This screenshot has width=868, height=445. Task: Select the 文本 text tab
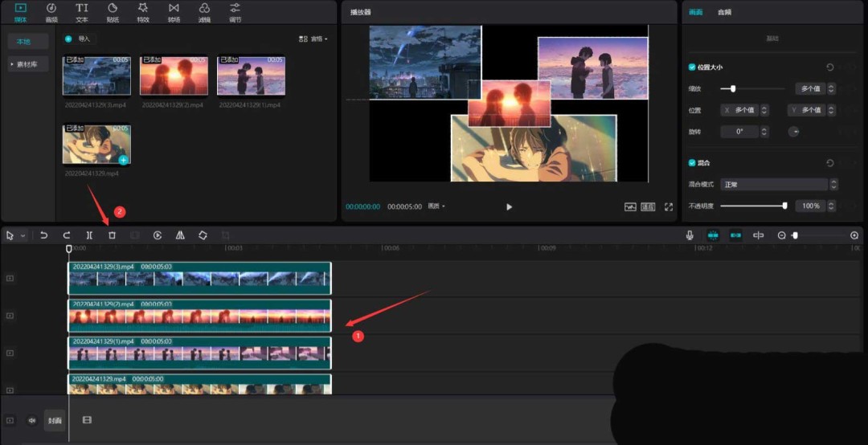(82, 11)
